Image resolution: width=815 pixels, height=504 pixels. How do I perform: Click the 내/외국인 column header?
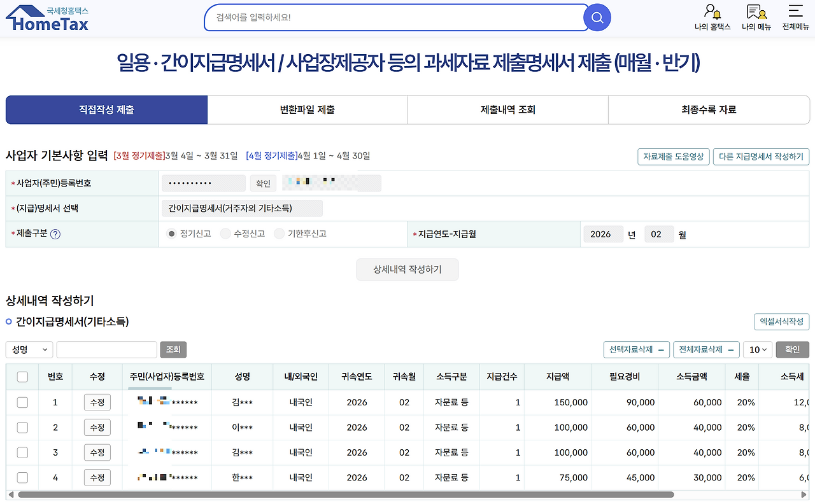pos(301,377)
